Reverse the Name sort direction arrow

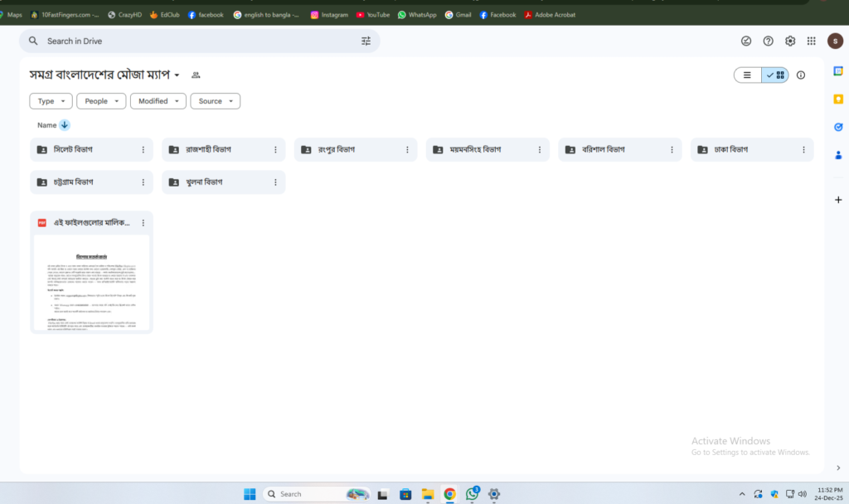point(65,125)
